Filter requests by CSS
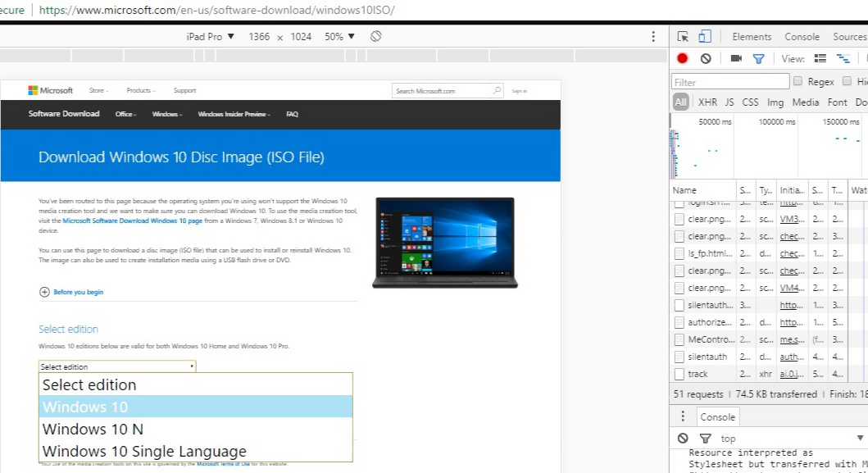 coord(750,102)
